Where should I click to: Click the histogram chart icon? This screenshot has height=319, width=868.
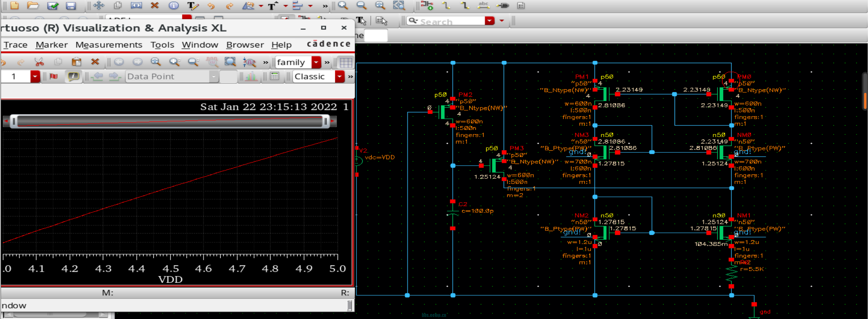(x=251, y=76)
